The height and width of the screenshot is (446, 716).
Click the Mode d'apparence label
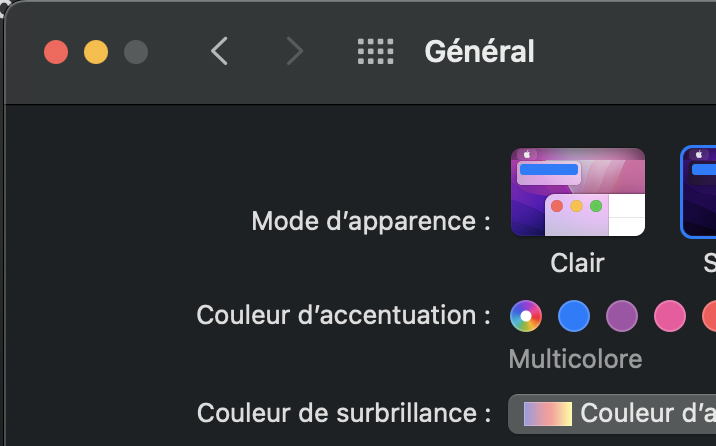(371, 221)
